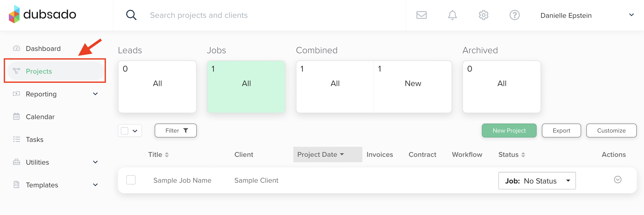Image resolution: width=644 pixels, height=215 pixels.
Task: Click the New Project button
Action: tap(509, 130)
